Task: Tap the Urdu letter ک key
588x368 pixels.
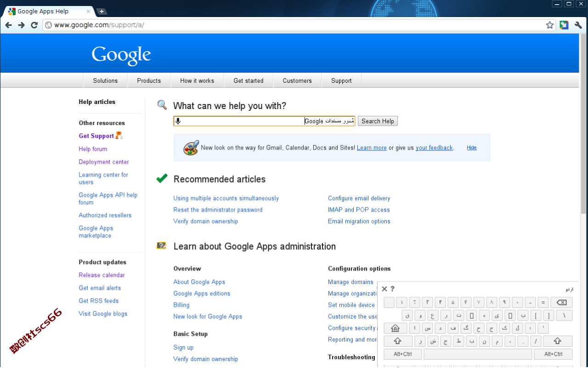Action: pyautogui.click(x=504, y=328)
